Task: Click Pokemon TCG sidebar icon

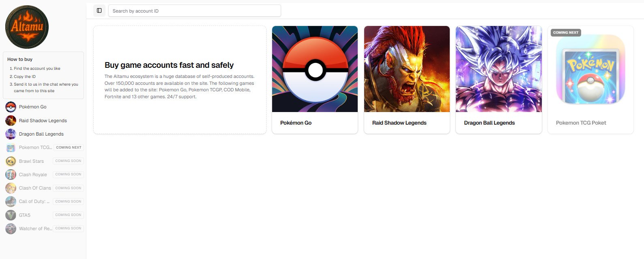Action: pyautogui.click(x=11, y=147)
